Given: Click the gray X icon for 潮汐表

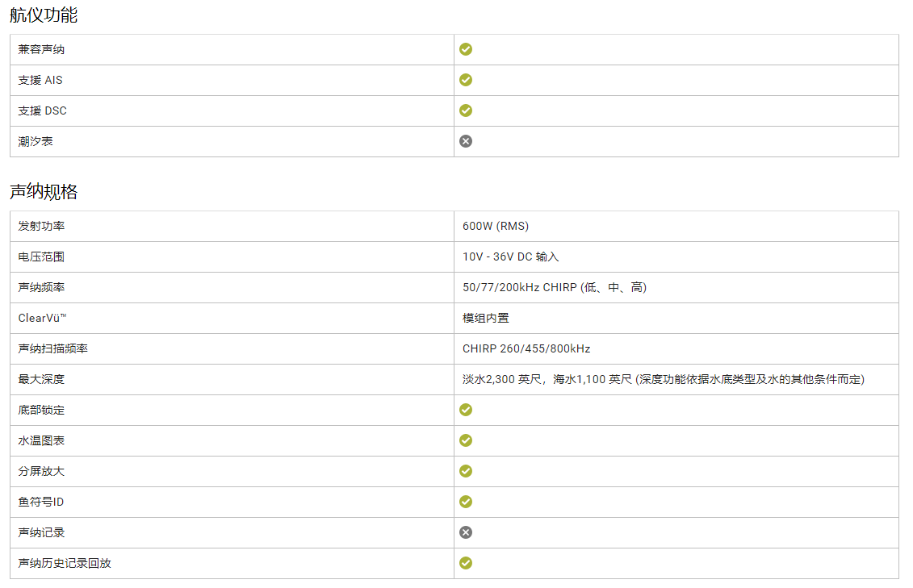Looking at the screenshot, I should [466, 141].
